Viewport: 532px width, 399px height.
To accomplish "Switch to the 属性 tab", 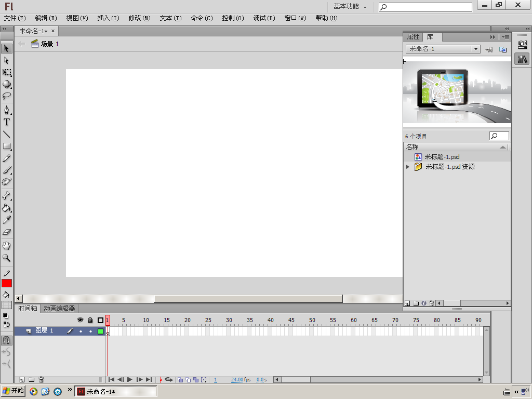I will pyautogui.click(x=413, y=37).
